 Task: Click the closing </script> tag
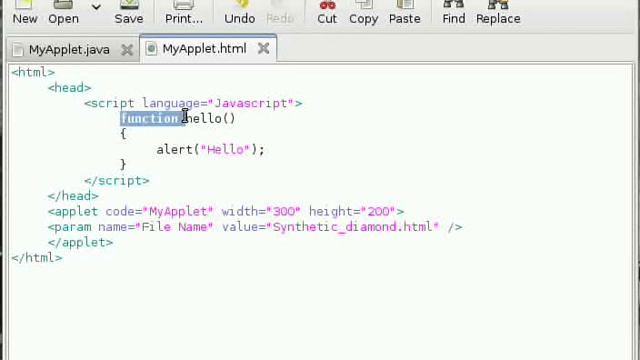click(x=117, y=181)
